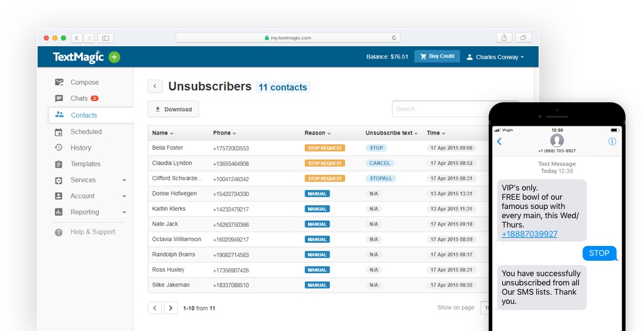The image size is (644, 331).
Task: Sort table by Unsubscribe text column
Action: click(x=391, y=133)
